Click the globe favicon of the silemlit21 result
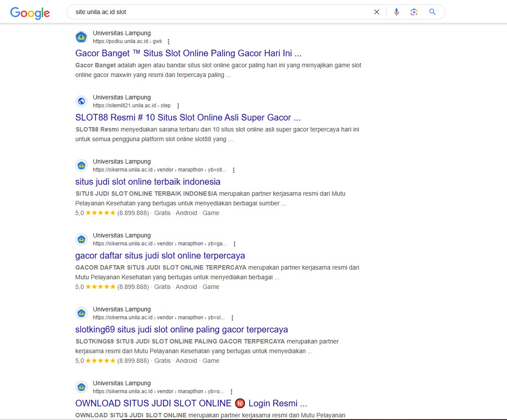This screenshot has width=507, height=420. (81, 101)
